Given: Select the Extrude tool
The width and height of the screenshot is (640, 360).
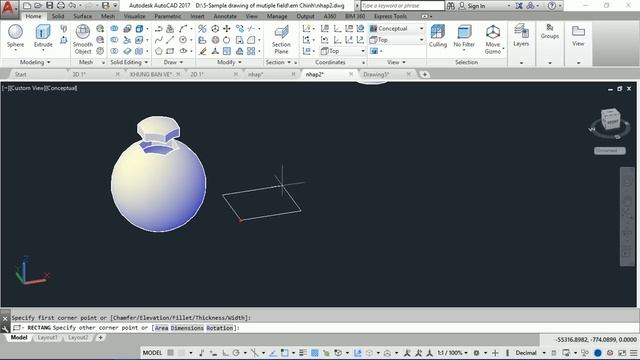Looking at the screenshot, I should point(43,37).
